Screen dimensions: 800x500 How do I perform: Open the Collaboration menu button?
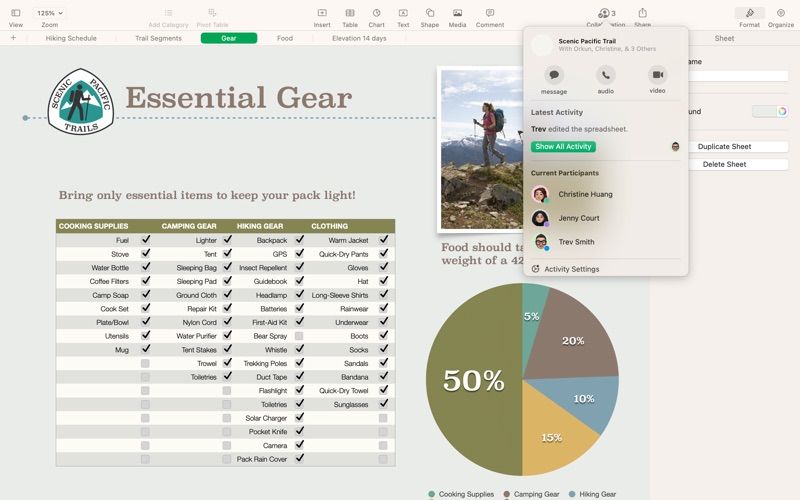click(x=606, y=13)
